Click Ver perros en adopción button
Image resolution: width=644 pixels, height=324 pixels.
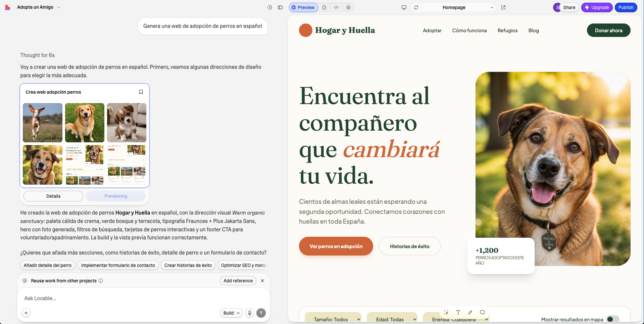[336, 246]
